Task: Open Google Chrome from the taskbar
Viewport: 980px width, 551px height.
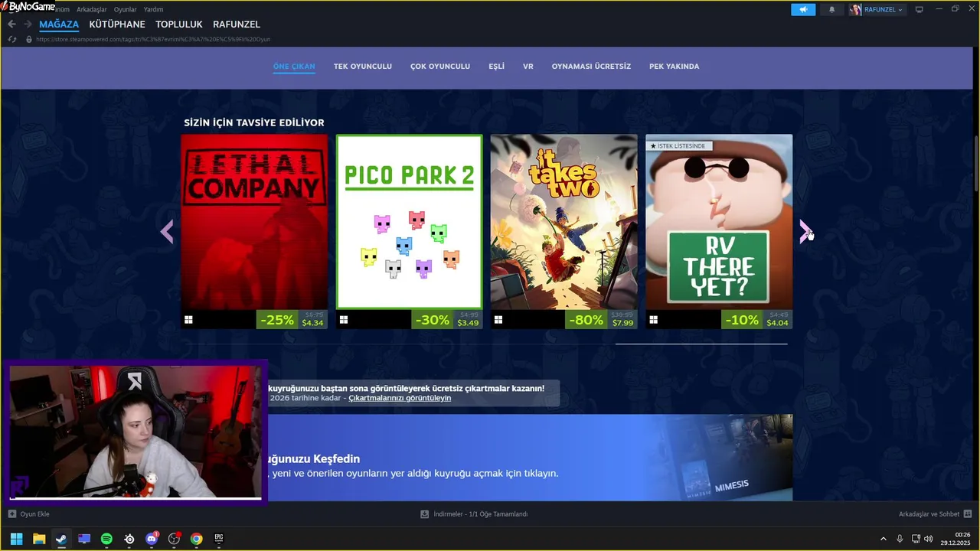Action: point(197,539)
